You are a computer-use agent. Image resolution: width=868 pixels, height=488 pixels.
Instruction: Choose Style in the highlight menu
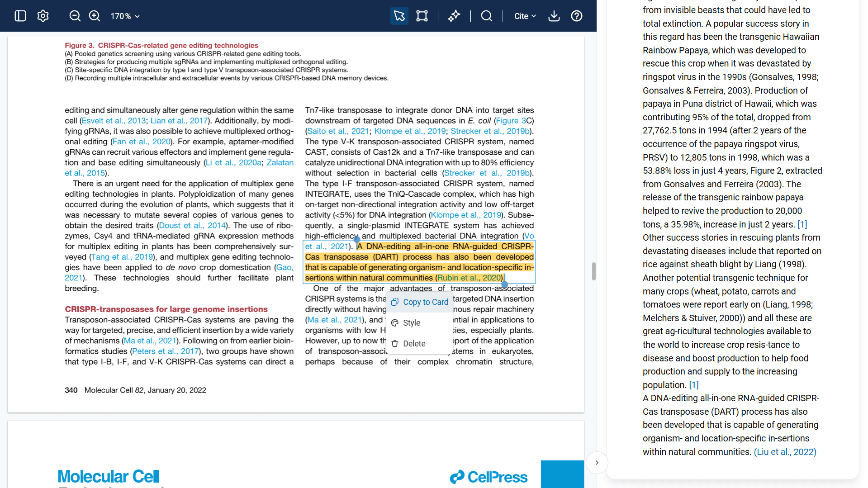point(411,323)
